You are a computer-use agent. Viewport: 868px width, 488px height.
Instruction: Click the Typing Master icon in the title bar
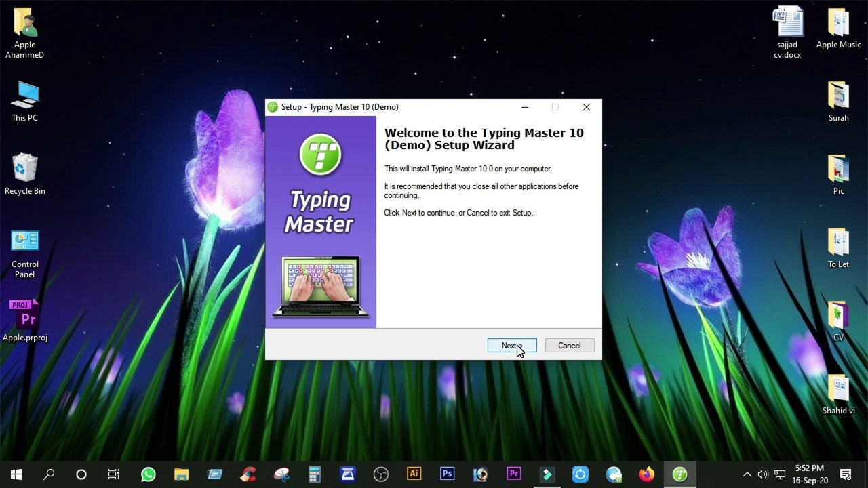273,107
